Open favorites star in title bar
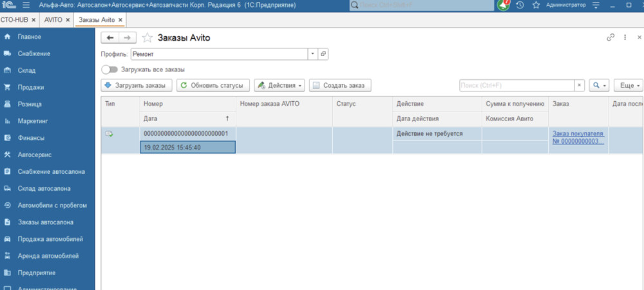This screenshot has width=644, height=290. 536,5
